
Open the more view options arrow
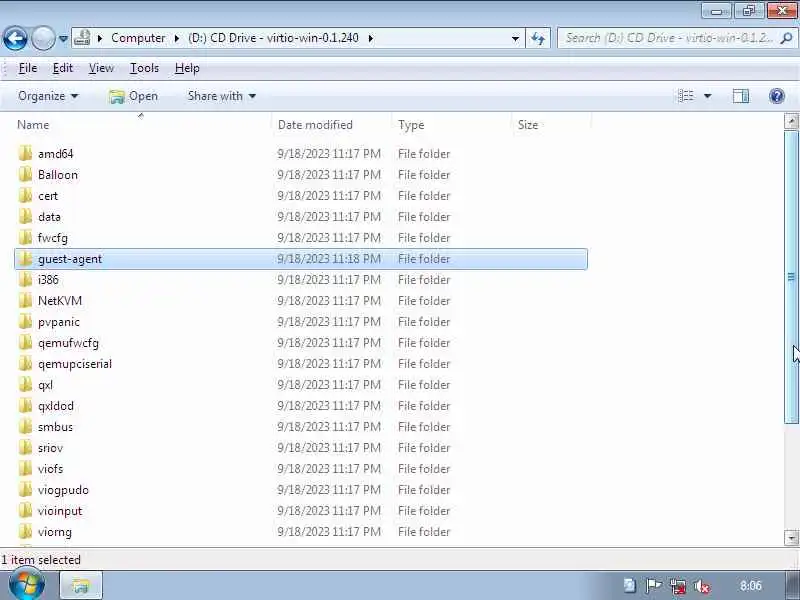(708, 96)
